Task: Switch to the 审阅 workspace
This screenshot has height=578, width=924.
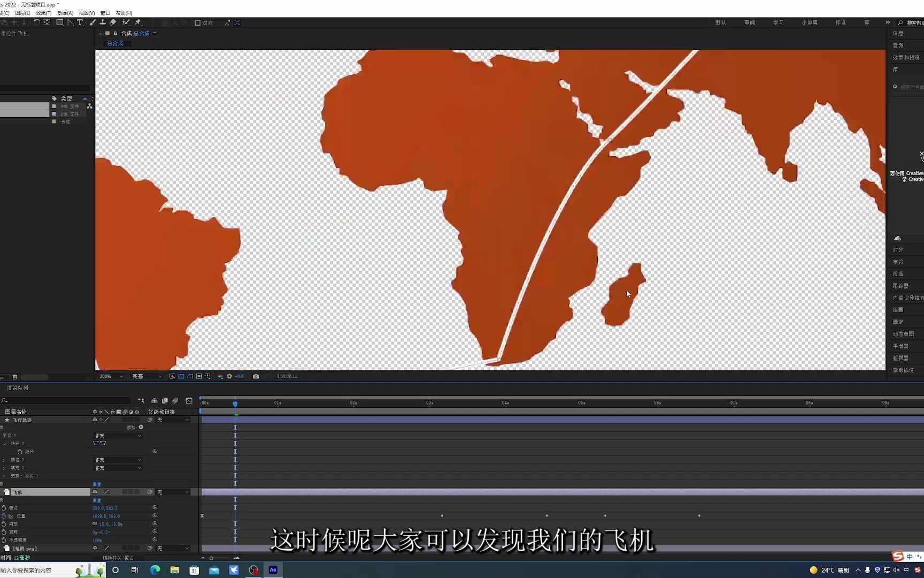Action: click(x=750, y=22)
